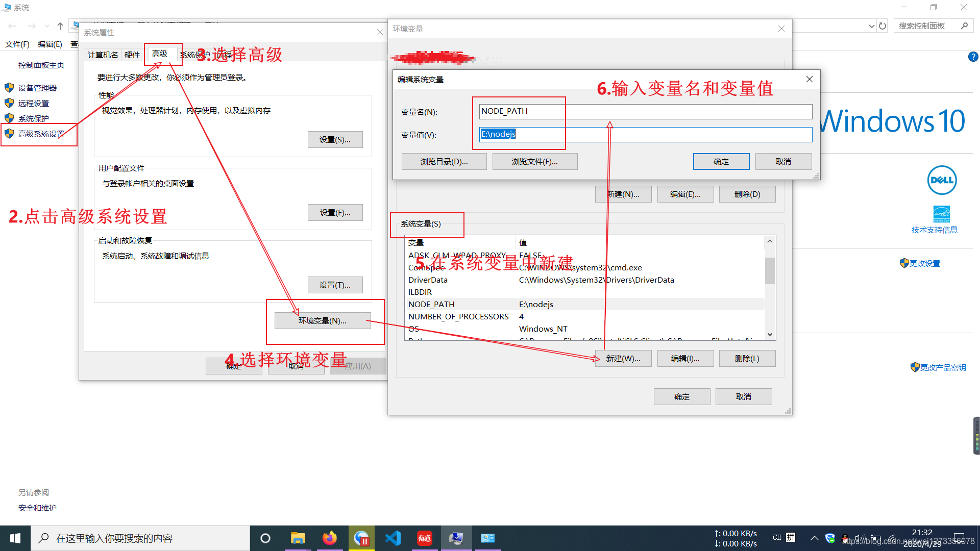Click the 变量 column header
Viewport: 980px width, 551px height.
point(460,242)
